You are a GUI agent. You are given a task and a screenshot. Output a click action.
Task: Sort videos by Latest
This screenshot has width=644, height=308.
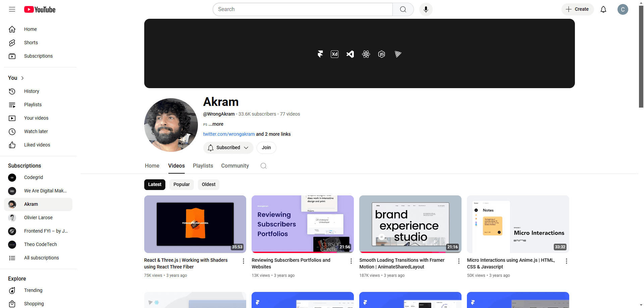click(155, 185)
